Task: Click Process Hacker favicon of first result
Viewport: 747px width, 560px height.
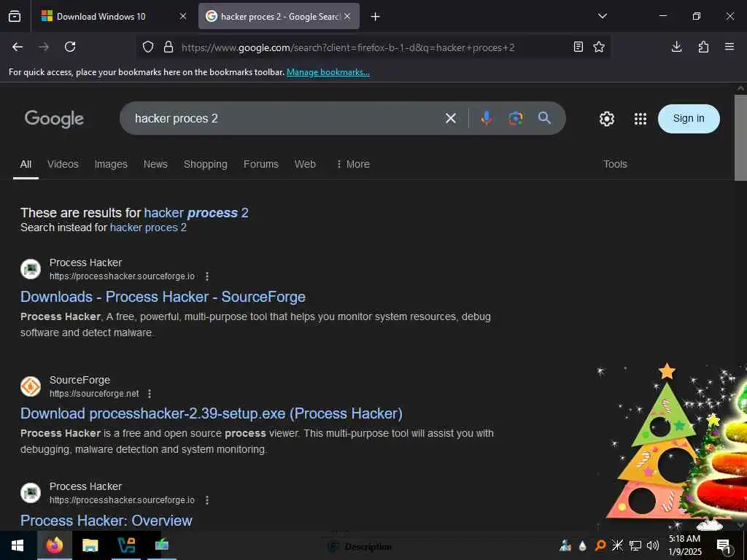Action: (31, 269)
